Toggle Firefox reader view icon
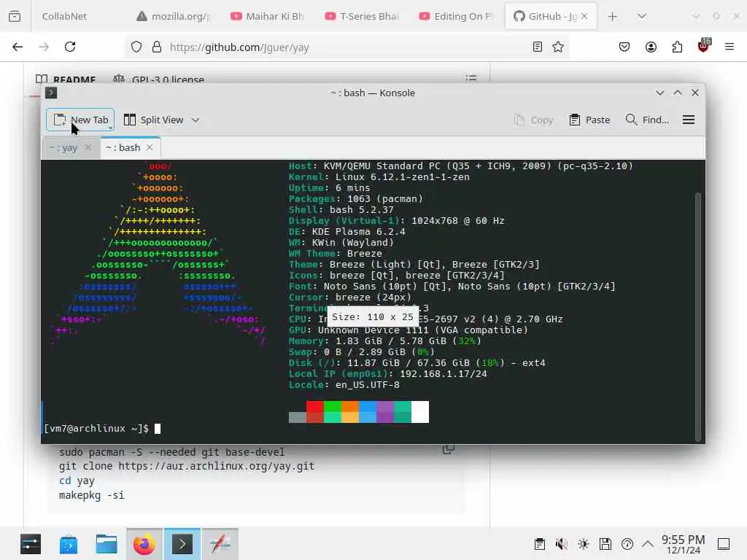The image size is (747, 560). click(538, 47)
